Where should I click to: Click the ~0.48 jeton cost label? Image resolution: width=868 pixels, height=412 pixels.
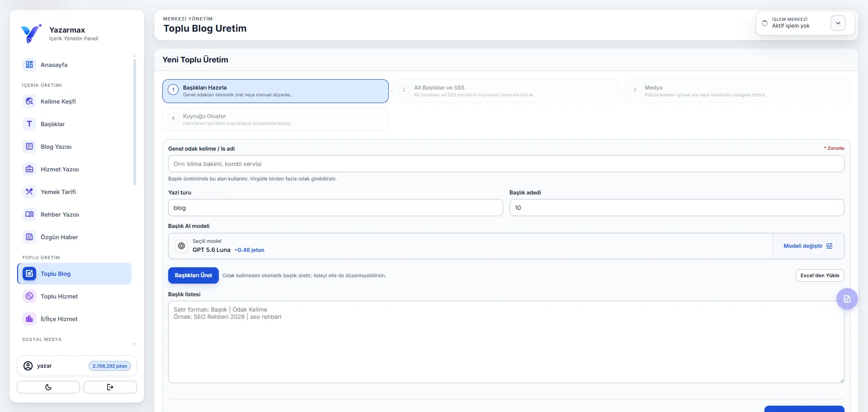(x=249, y=250)
